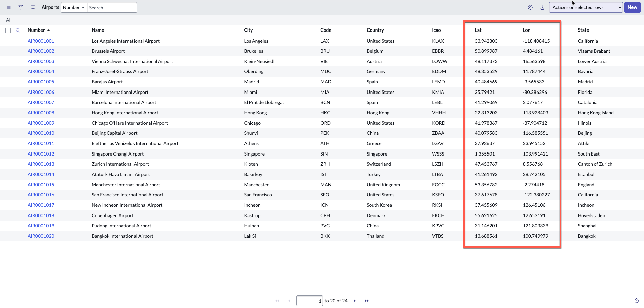Click the Bakırköy city cell

[x=253, y=174]
